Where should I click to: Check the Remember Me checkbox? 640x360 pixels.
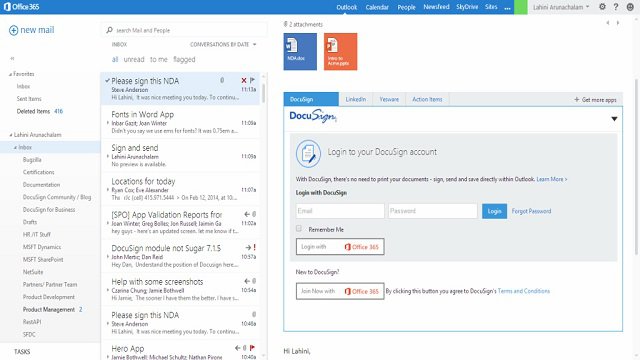click(x=299, y=229)
